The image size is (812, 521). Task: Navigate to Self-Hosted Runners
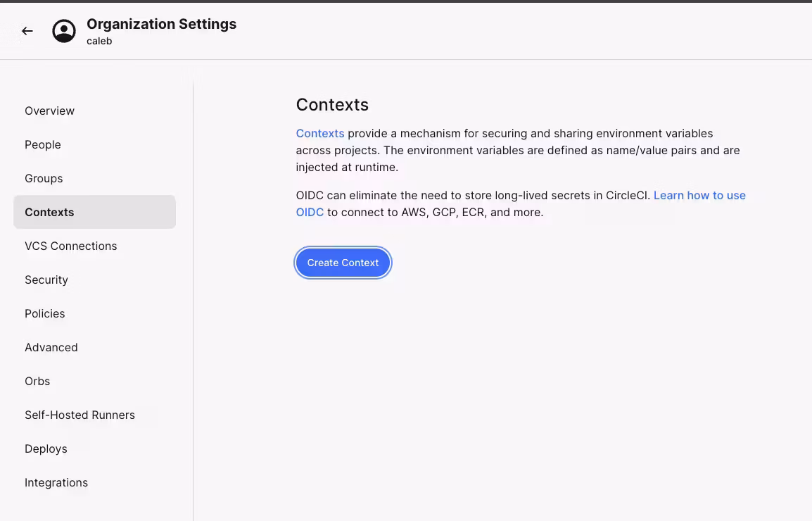click(x=80, y=415)
